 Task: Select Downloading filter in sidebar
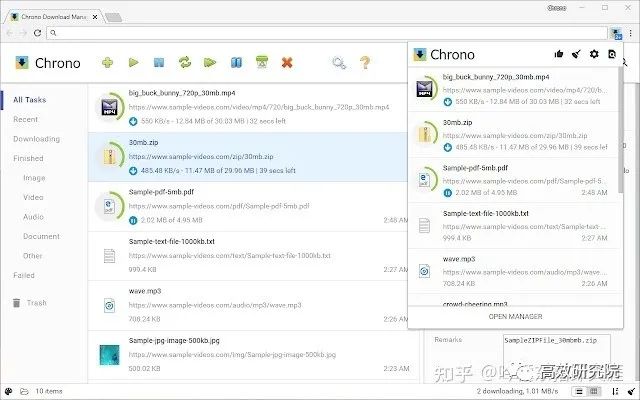pos(36,139)
